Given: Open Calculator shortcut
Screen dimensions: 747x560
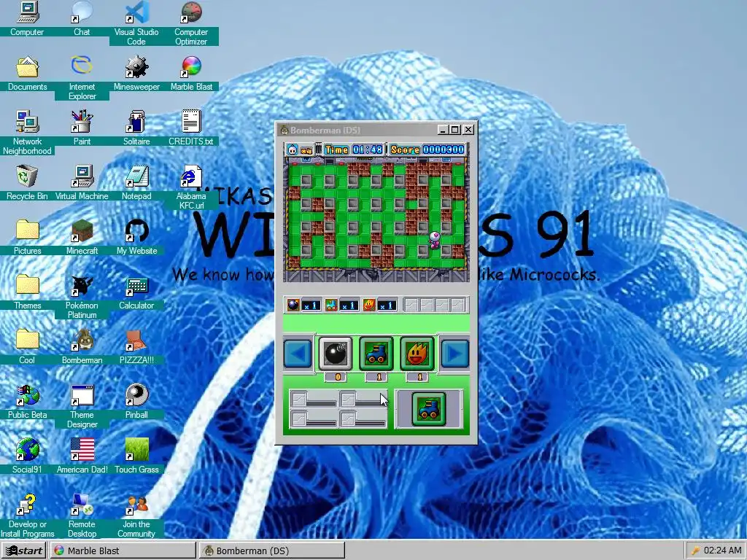Looking at the screenshot, I should pyautogui.click(x=136, y=292).
